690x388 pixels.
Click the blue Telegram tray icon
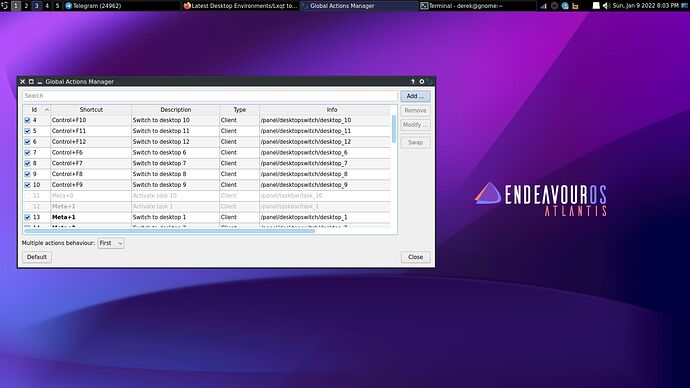(565, 6)
